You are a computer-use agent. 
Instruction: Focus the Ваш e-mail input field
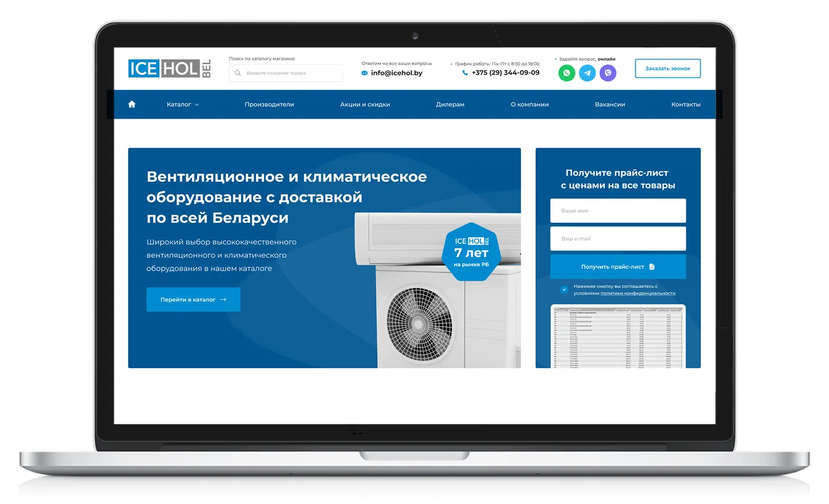coord(618,239)
